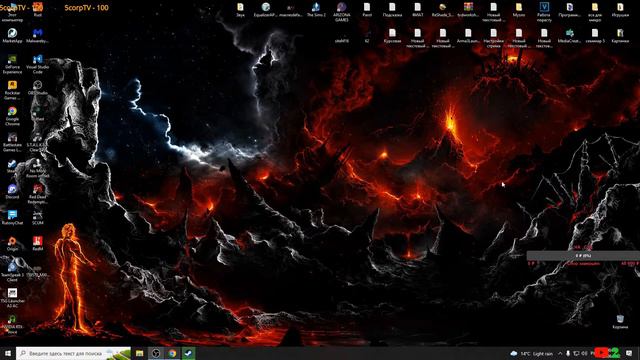The image size is (640, 360).
Task: Open the NVIDIA RTX Voice shortcut
Action: click(x=12, y=324)
